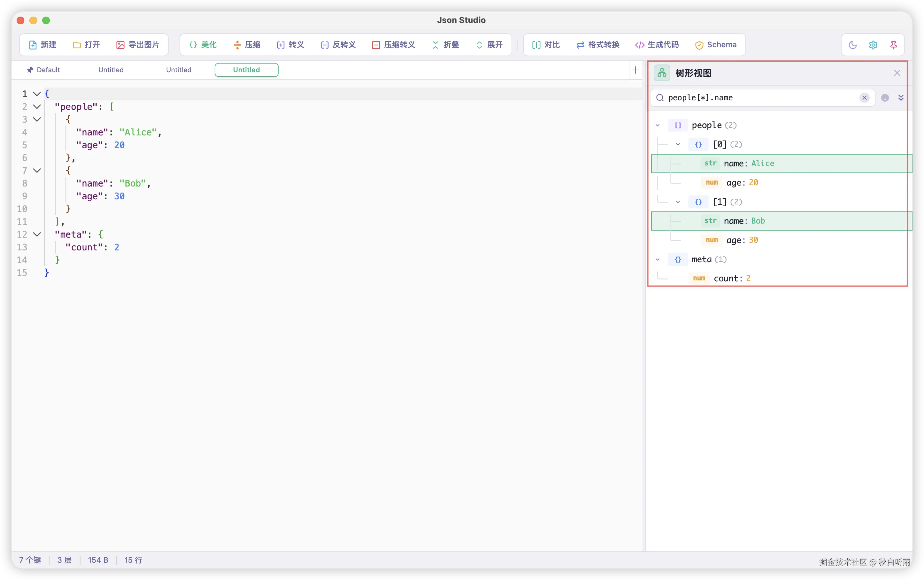Open the Generate Code (生成代码) tool

pos(657,45)
